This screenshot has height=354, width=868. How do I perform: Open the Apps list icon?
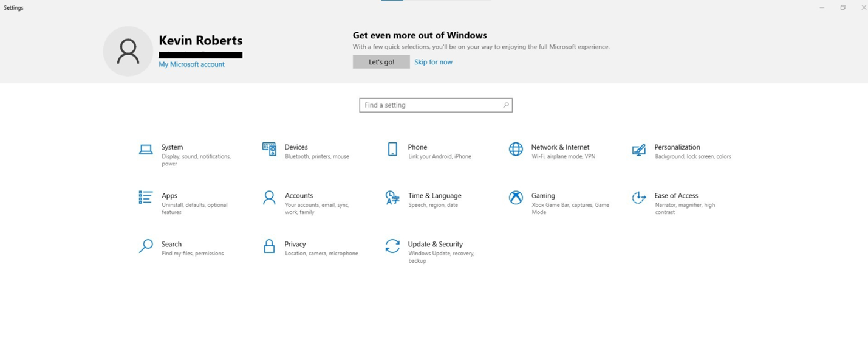(x=146, y=197)
